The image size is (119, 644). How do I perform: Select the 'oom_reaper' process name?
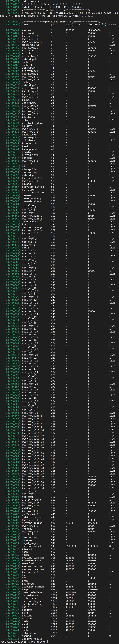tap(29, 137)
